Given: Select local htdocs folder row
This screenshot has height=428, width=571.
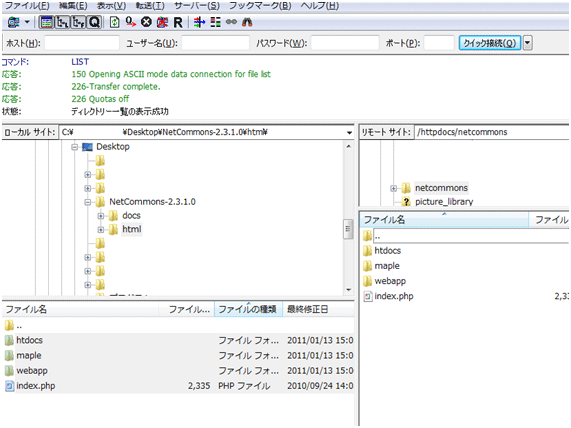Looking at the screenshot, I should 178,341.
